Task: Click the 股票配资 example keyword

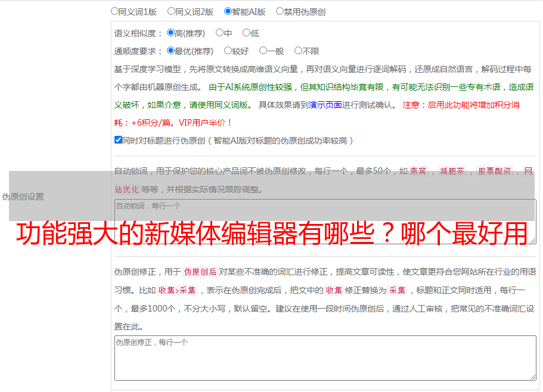Action: coord(494,171)
